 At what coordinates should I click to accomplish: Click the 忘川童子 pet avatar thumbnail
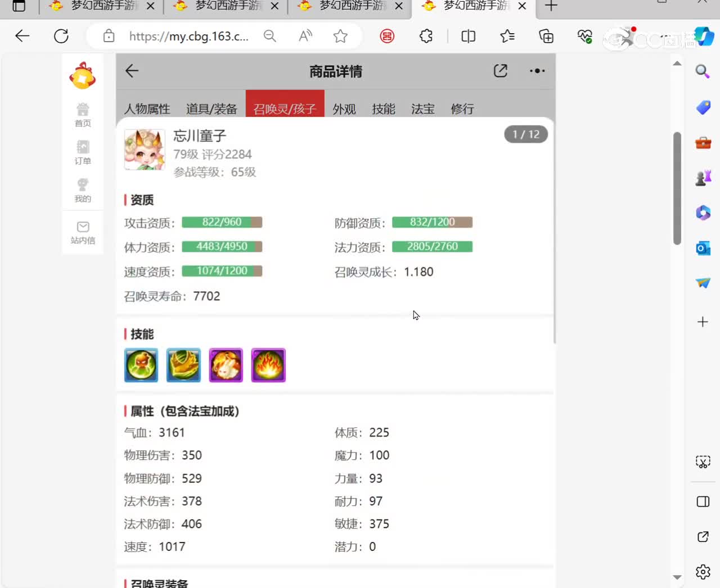click(x=145, y=150)
